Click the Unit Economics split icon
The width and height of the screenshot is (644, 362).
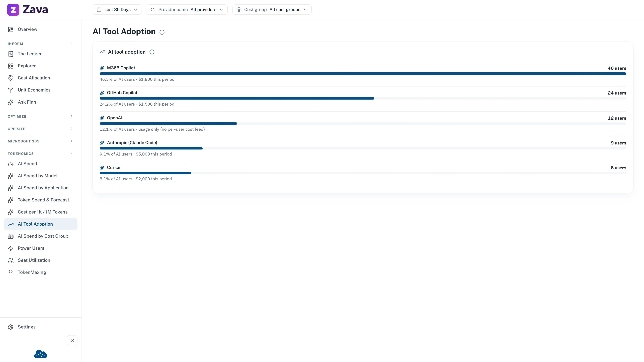click(11, 90)
